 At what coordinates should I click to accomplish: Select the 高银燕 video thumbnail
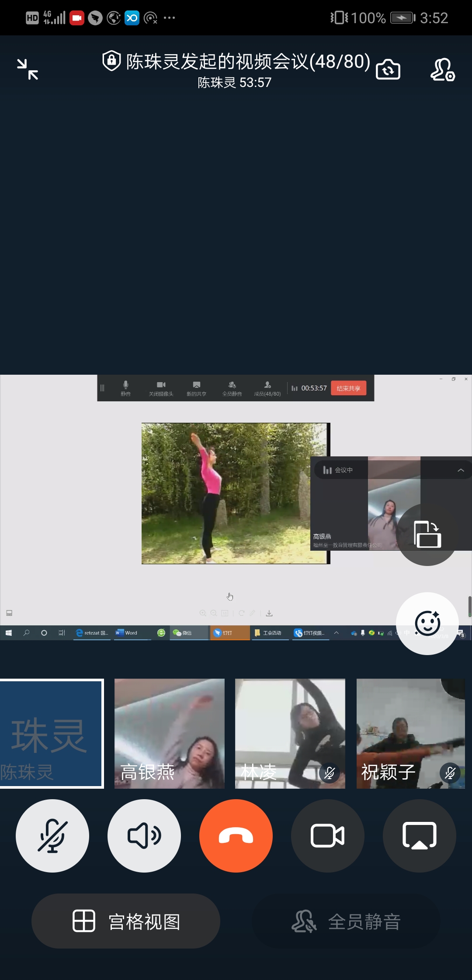click(170, 734)
